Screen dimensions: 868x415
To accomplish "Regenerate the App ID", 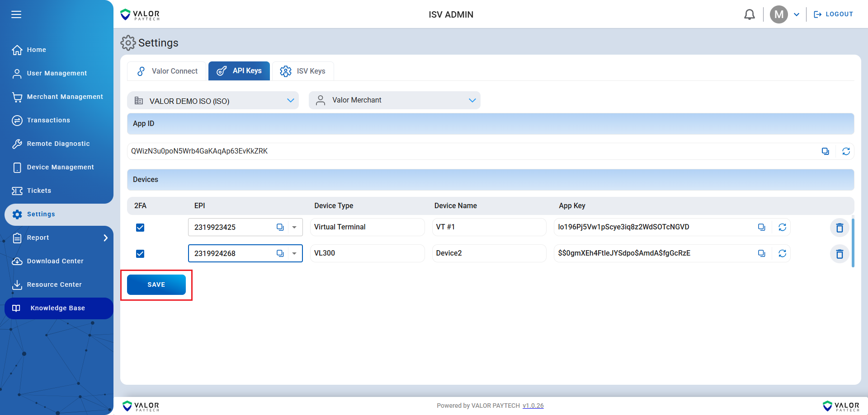I will (846, 151).
